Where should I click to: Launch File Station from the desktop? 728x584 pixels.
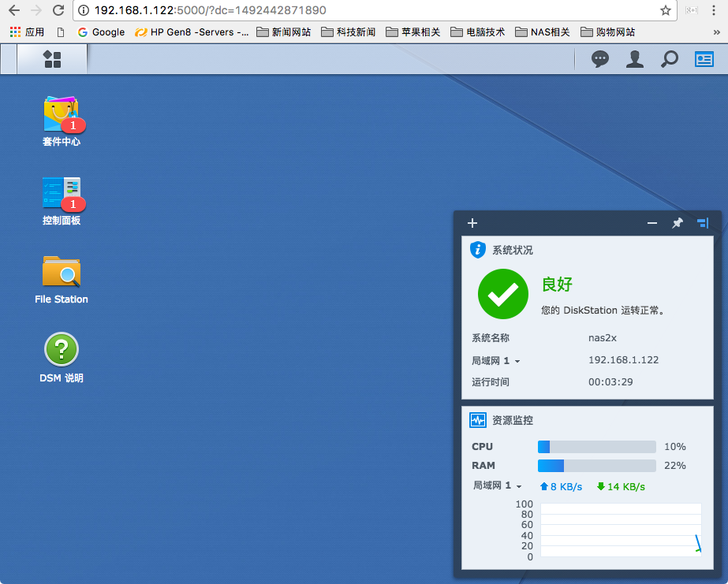62,273
